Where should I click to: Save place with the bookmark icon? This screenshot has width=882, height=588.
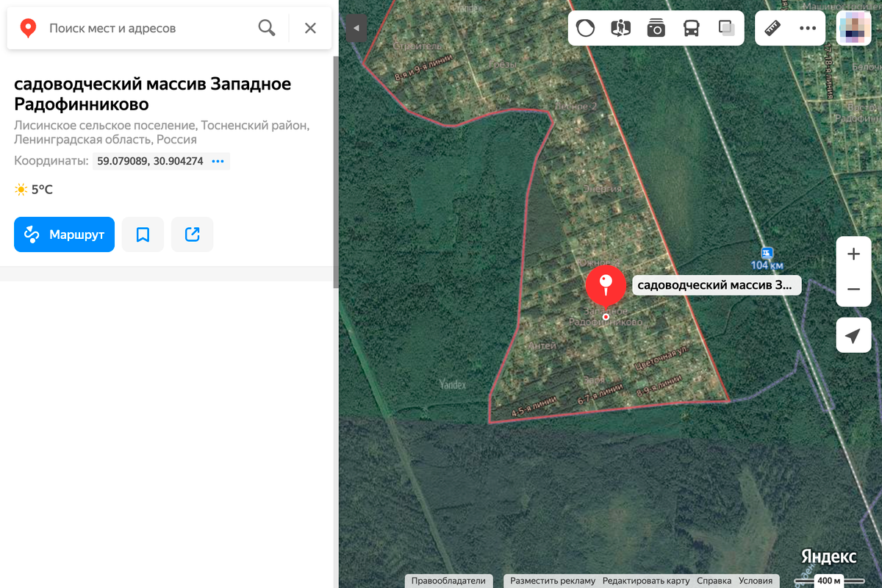143,234
